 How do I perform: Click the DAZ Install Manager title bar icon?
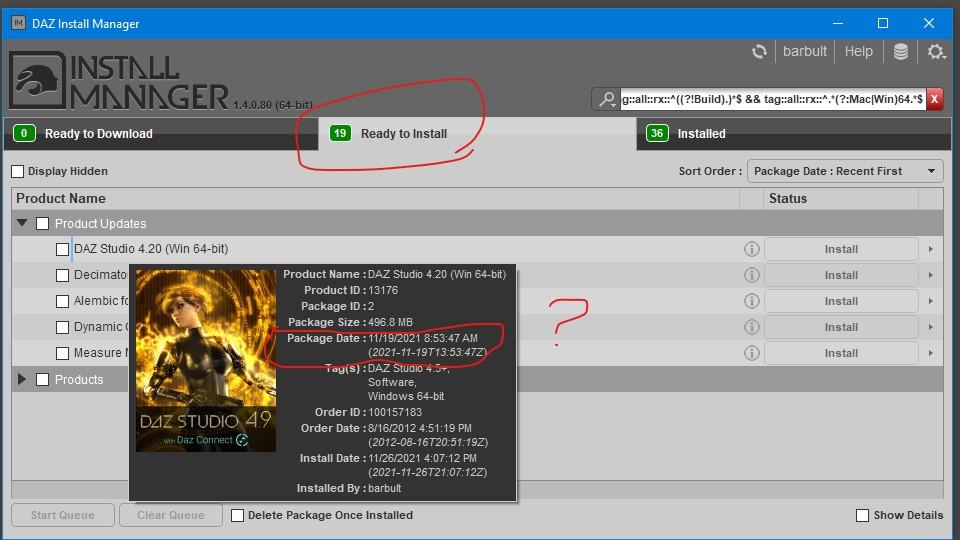pos(18,23)
